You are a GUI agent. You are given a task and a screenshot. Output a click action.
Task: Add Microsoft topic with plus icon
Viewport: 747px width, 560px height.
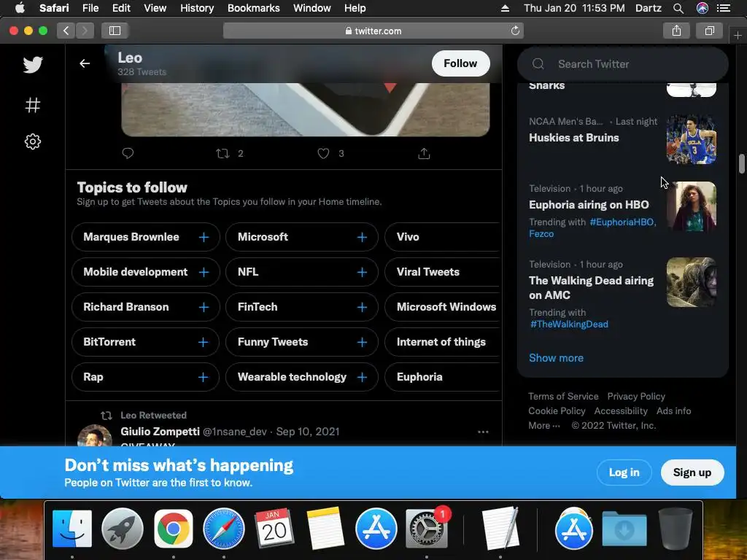click(362, 237)
